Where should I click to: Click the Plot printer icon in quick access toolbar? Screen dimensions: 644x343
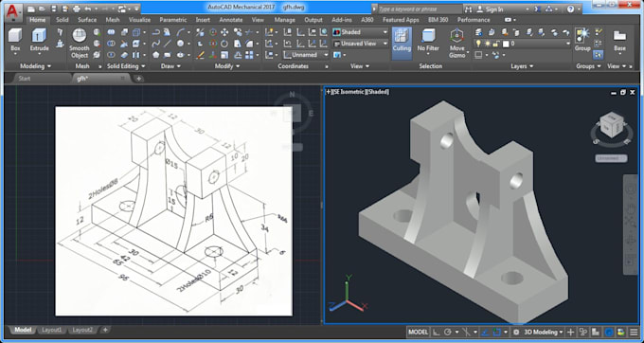click(x=77, y=9)
